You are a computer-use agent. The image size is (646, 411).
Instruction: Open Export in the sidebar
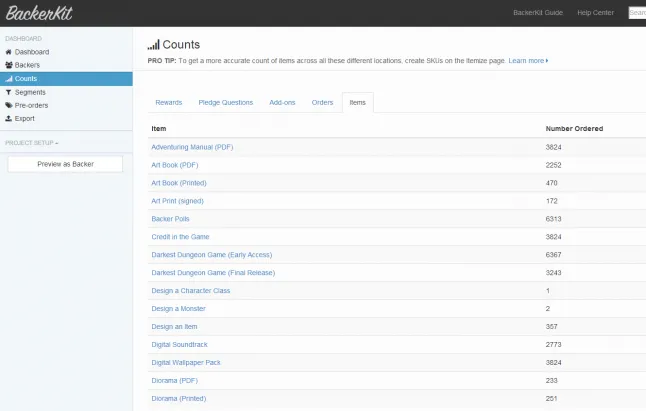(25, 119)
